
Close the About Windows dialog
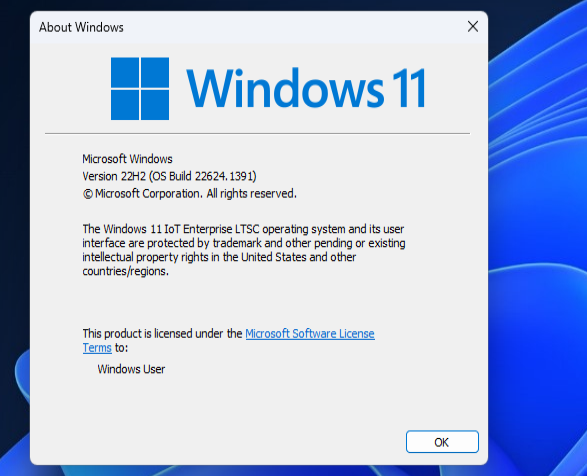[473, 27]
